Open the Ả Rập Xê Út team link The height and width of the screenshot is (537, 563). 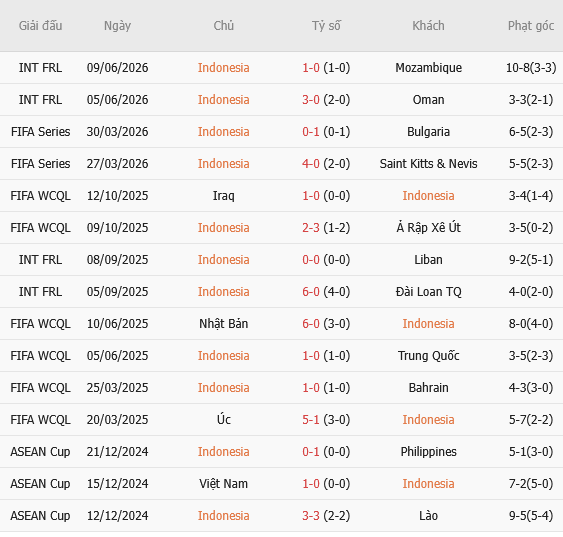pos(428,228)
